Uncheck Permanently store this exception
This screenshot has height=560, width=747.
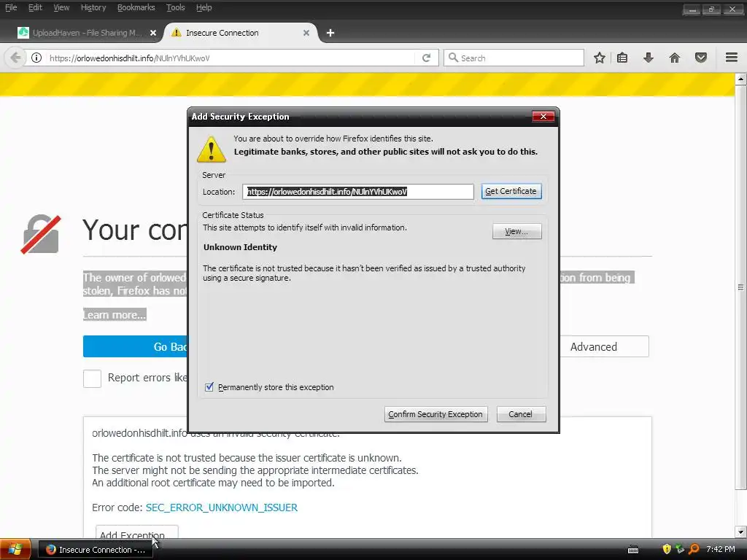[209, 386]
